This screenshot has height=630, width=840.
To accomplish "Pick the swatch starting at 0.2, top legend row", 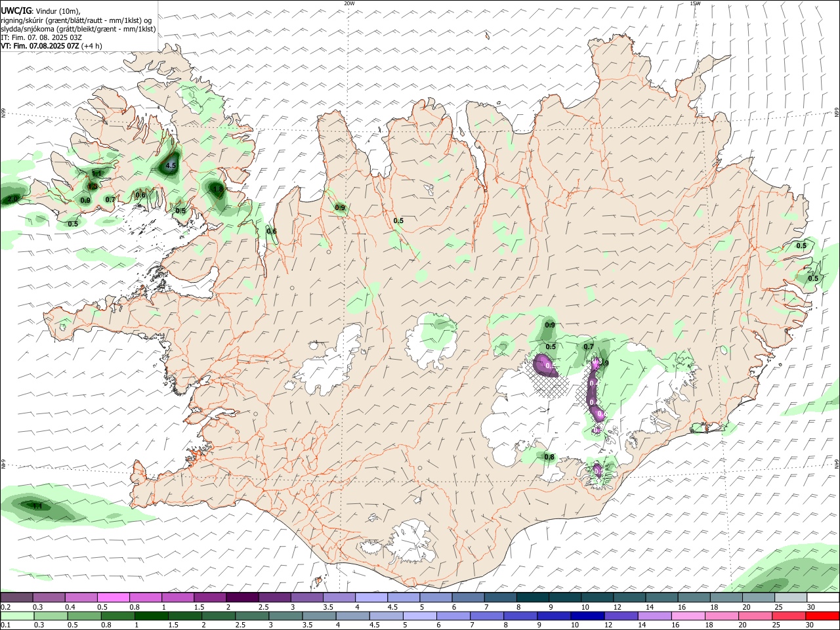I will (16, 597).
